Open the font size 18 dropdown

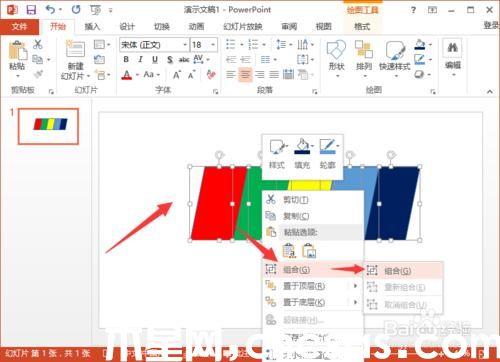point(213,45)
